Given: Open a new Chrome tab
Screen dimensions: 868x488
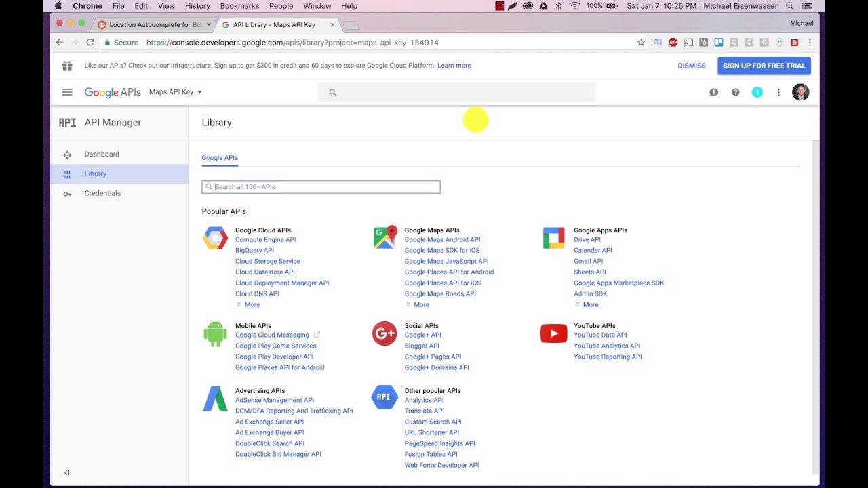Looking at the screenshot, I should click(x=351, y=25).
